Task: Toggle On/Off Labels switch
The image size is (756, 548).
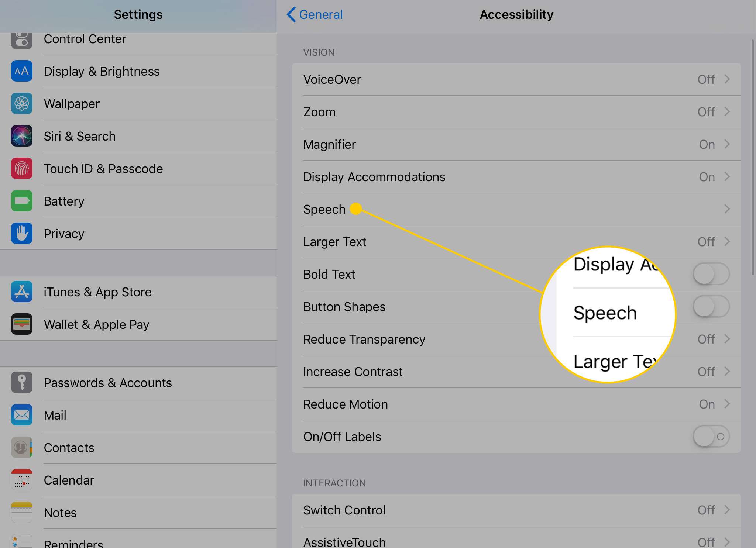Action: point(709,437)
